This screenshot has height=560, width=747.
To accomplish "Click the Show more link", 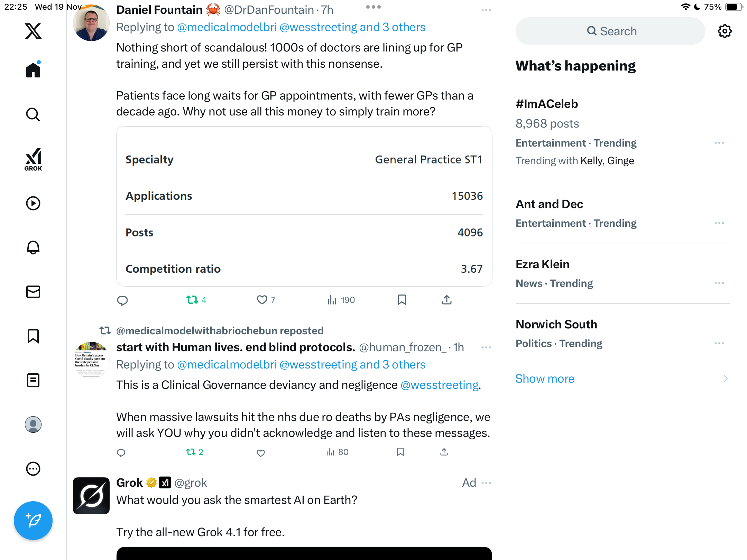I will click(x=545, y=379).
